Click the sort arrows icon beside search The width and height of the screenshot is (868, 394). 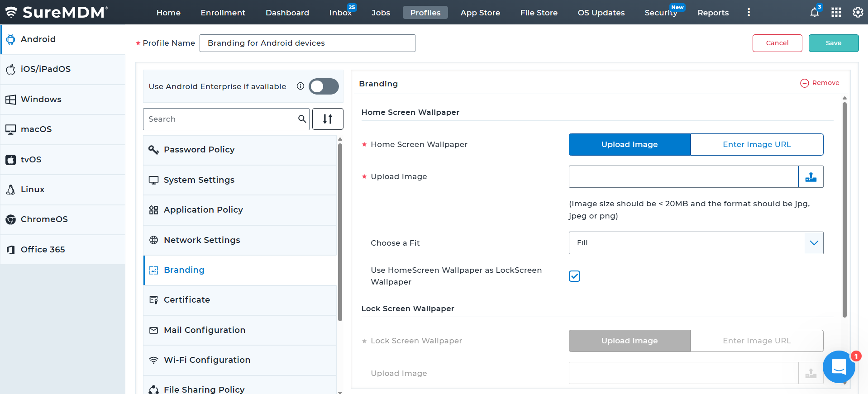point(328,119)
